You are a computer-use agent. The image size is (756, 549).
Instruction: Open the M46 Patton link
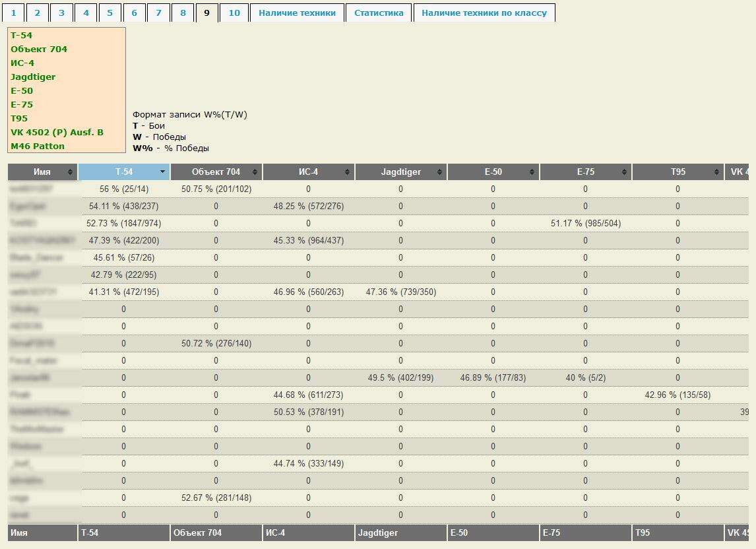point(38,146)
